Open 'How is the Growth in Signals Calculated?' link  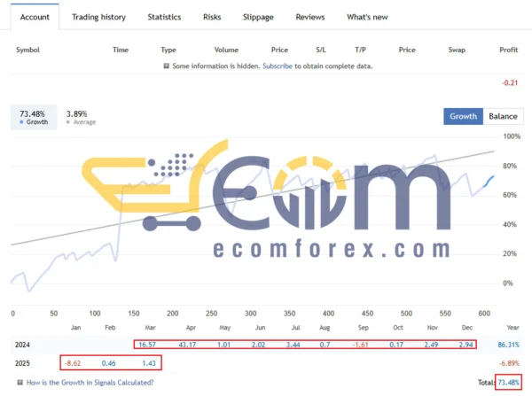[90, 383]
